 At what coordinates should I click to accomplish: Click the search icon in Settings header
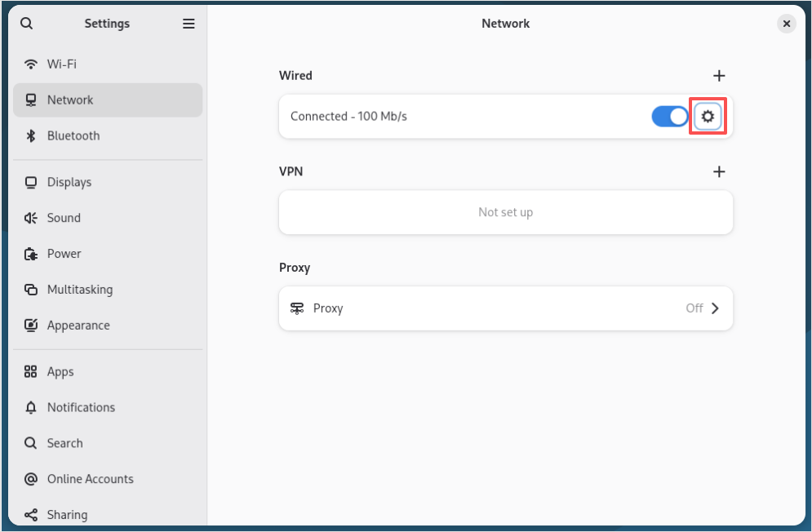point(27,24)
